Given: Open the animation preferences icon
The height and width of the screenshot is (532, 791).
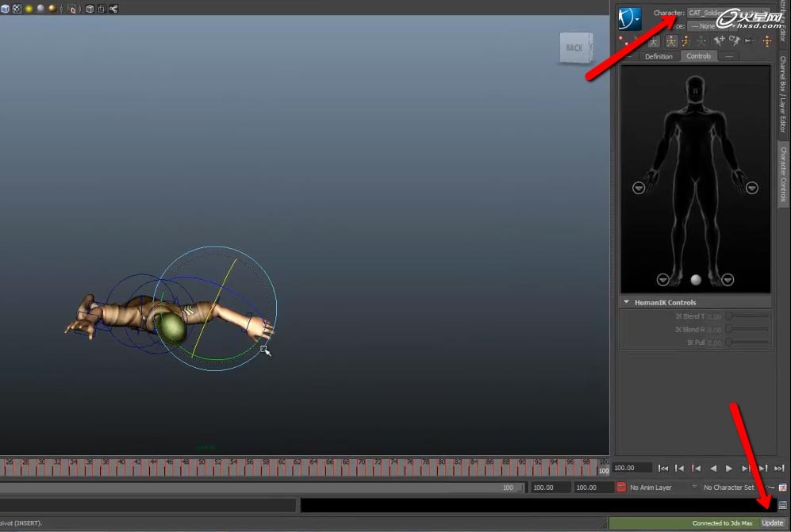Looking at the screenshot, I should tap(783, 487).
